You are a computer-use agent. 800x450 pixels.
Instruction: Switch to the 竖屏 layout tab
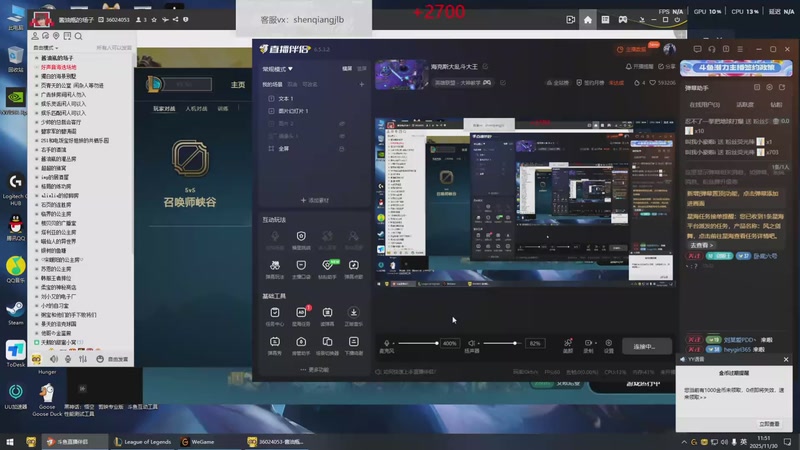(x=362, y=68)
